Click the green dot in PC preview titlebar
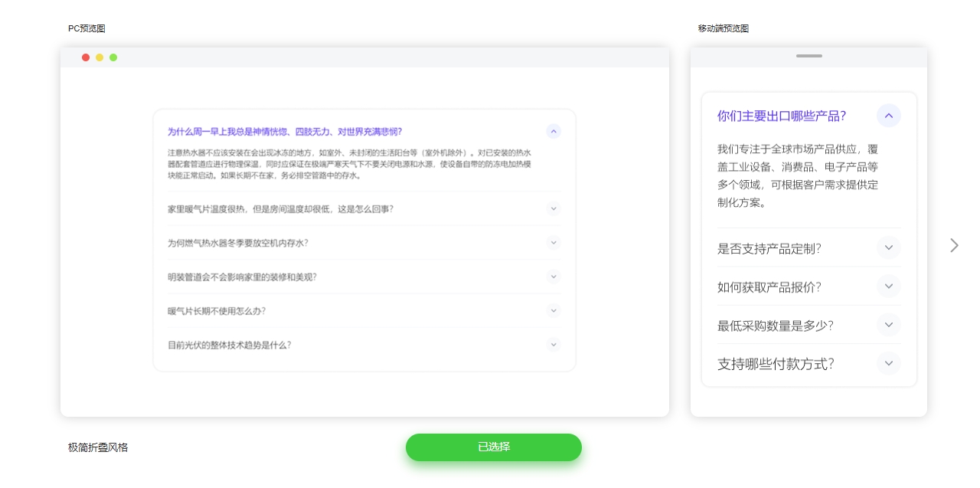980x488 pixels. pyautogui.click(x=113, y=57)
